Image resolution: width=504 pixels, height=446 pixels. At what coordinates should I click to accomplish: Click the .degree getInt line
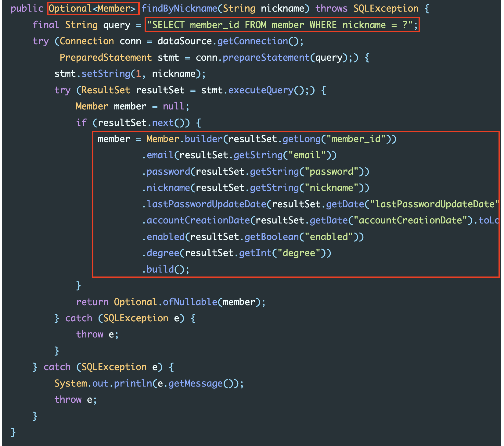coord(236,253)
